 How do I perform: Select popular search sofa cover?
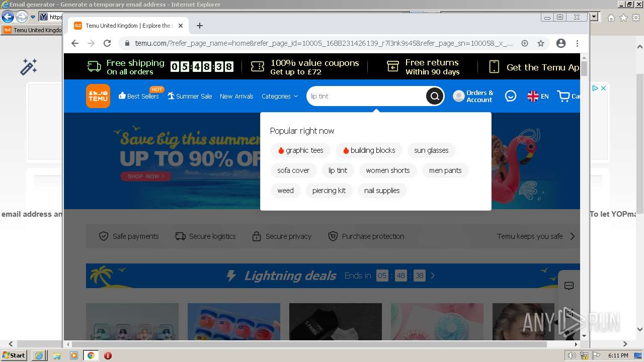tap(293, 170)
